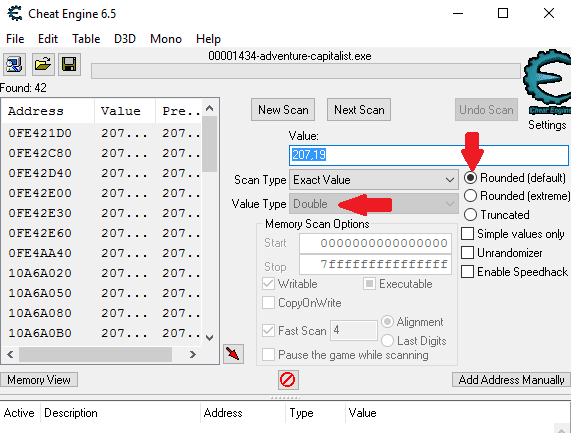Click the results list vertical scrollbar thumb
The width and height of the screenshot is (571, 433).
coord(209,144)
